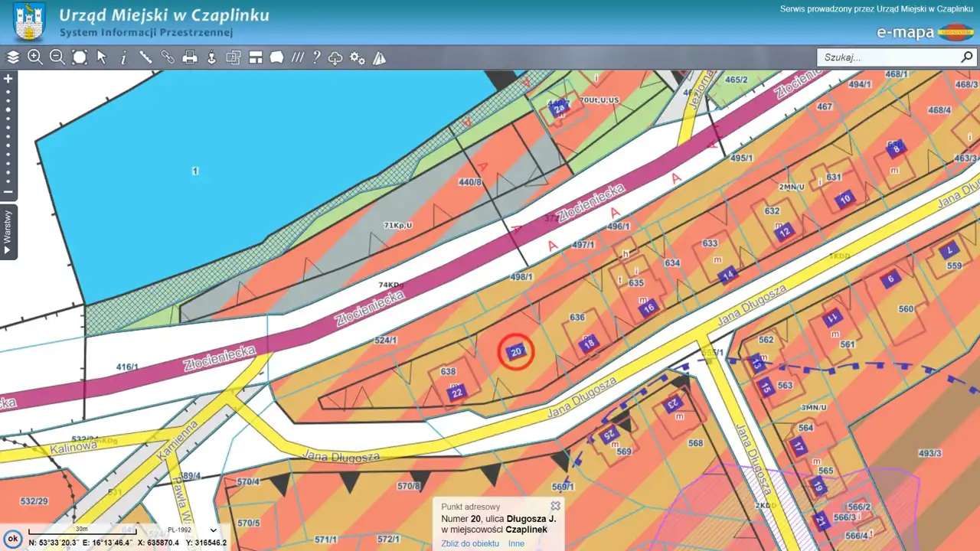Click the 'Zbliż do obiektu' link
The height and width of the screenshot is (551, 980).
point(470,543)
